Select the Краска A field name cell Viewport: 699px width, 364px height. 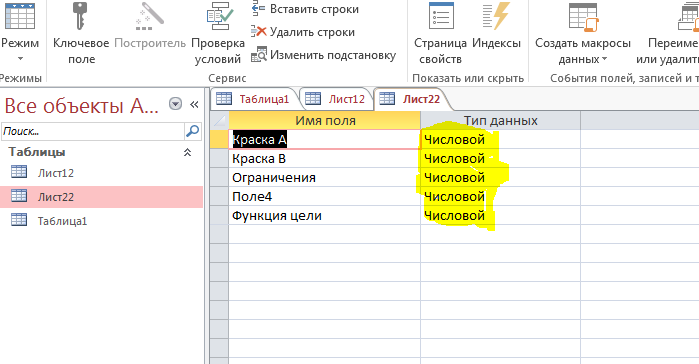pyautogui.click(x=325, y=139)
